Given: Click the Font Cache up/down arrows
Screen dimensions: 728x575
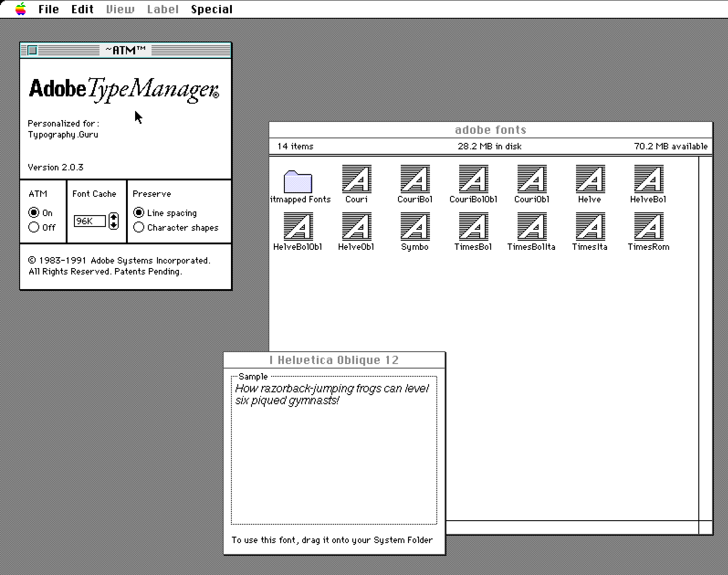Looking at the screenshot, I should tap(114, 221).
